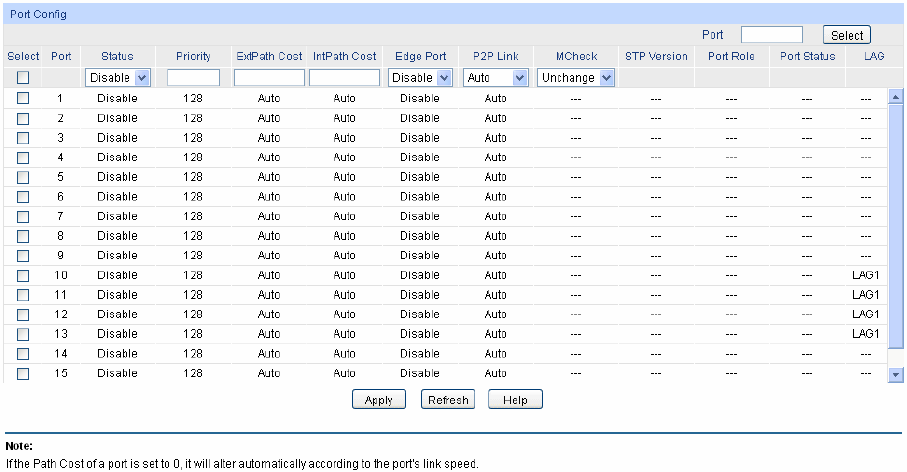Screen dimensions: 907x472
Task: Open the MCheck Unchange dropdown
Action: click(x=576, y=77)
